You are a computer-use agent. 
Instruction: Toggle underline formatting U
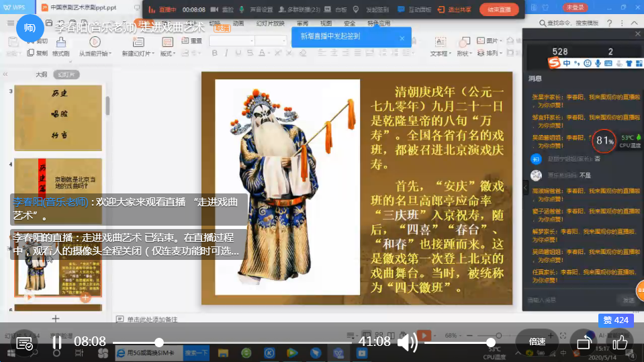point(238,53)
